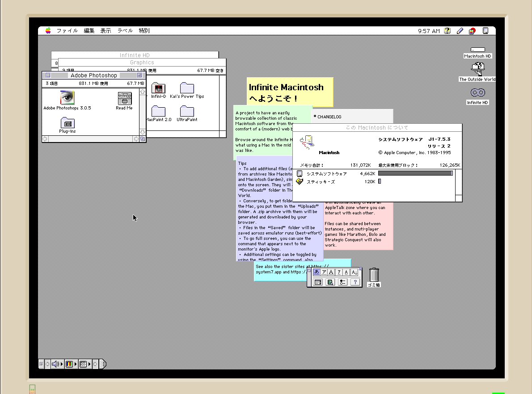
Task: Open the 表示 menu
Action: (x=106, y=30)
